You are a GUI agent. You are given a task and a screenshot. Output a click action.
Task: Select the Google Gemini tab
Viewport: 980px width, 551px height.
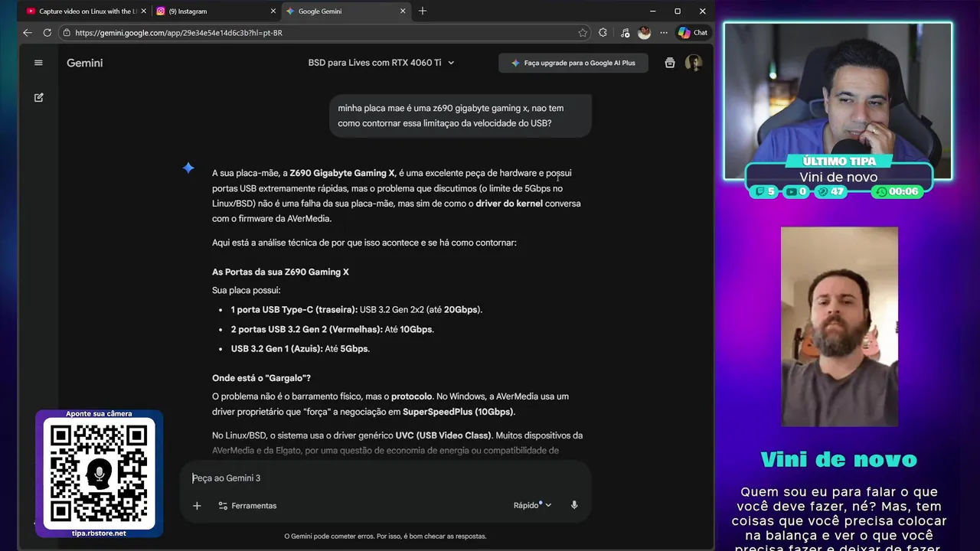point(346,11)
